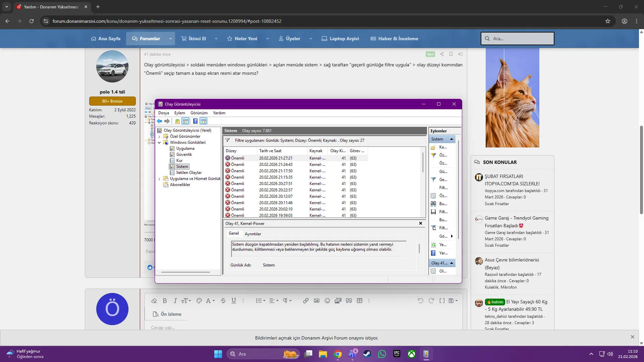Insert a link with the editor link icon

(306, 301)
